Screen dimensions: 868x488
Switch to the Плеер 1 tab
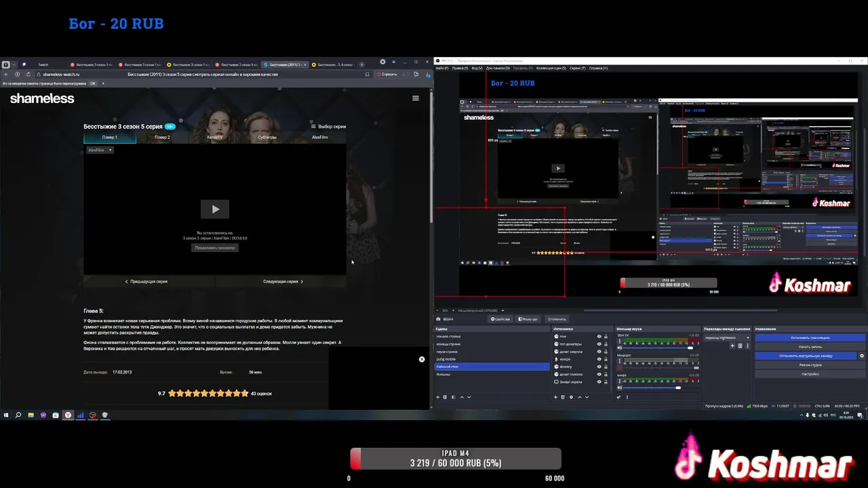[x=110, y=137]
